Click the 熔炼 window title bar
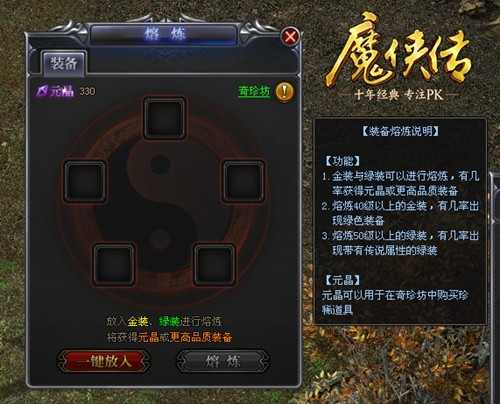500x404 pixels. click(164, 34)
